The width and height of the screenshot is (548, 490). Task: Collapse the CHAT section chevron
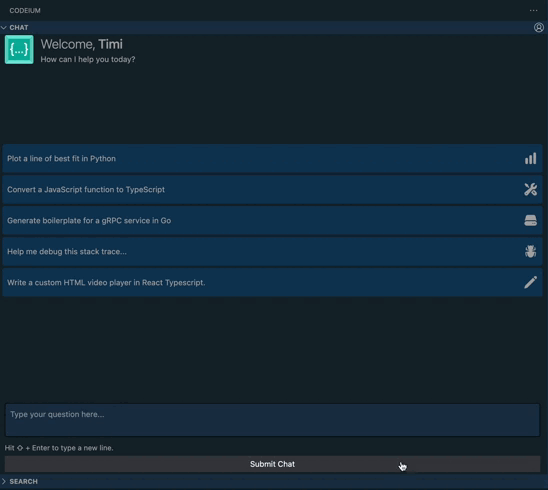(x=4, y=28)
